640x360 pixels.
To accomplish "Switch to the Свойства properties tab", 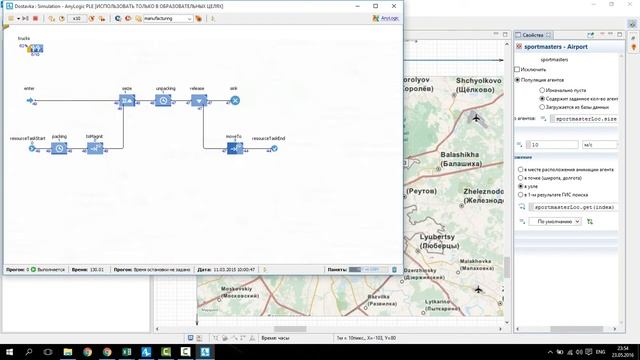I will click(x=532, y=35).
